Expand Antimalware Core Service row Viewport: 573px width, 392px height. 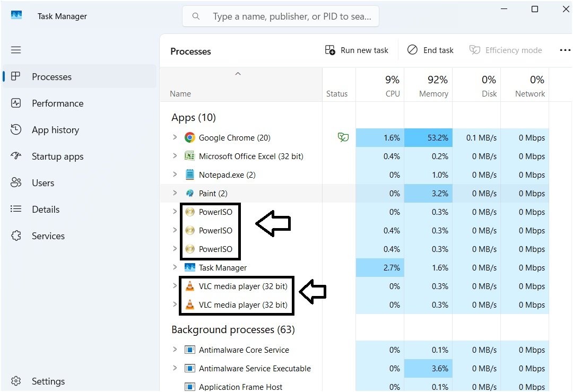(175, 350)
